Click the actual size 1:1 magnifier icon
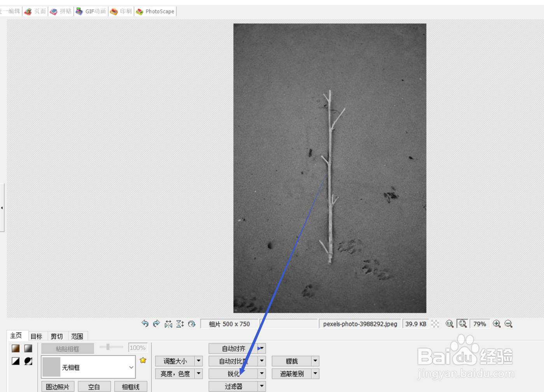Screen dimensions: 544x392 pyautogui.click(x=450, y=324)
